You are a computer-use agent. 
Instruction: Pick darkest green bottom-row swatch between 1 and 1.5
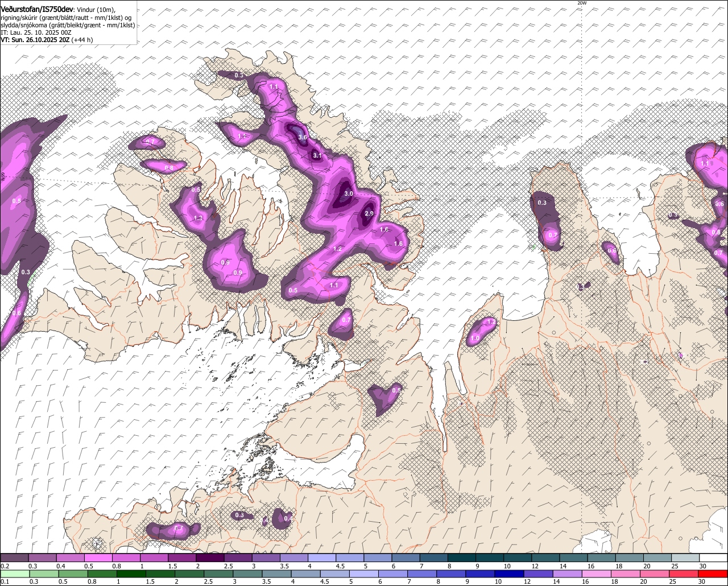(x=131, y=573)
